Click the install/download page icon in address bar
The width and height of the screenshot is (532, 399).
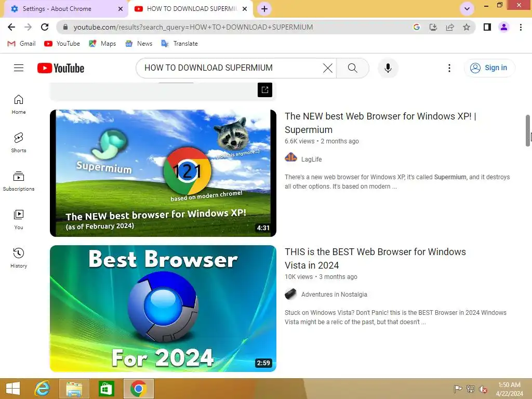pos(433,27)
